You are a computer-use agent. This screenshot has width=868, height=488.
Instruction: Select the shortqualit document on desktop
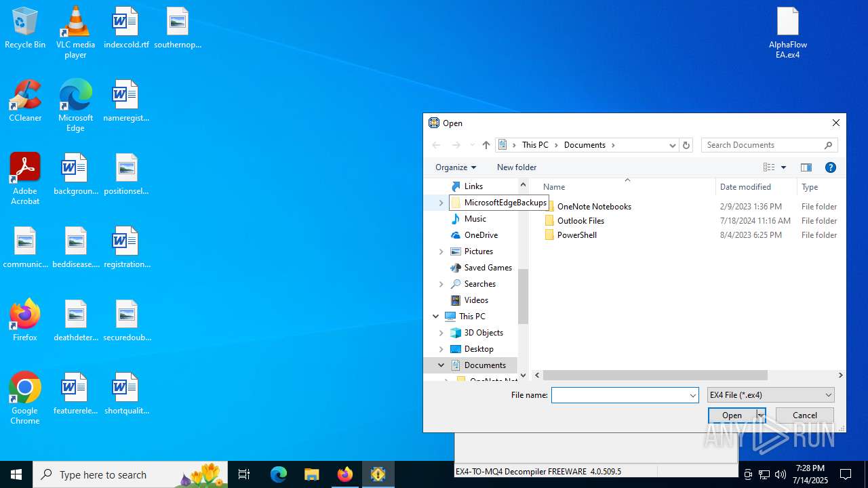coord(127,394)
